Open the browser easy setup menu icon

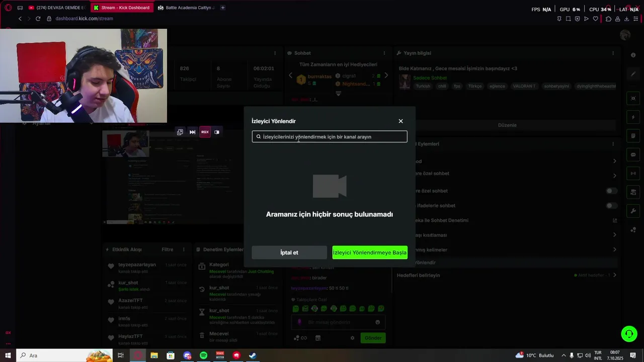click(635, 19)
